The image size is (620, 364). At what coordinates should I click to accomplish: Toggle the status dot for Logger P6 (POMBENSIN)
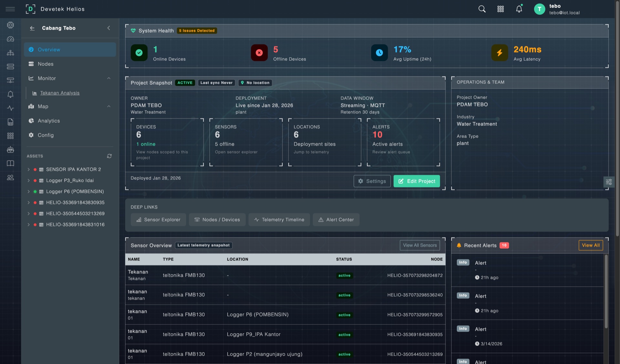pos(35,191)
